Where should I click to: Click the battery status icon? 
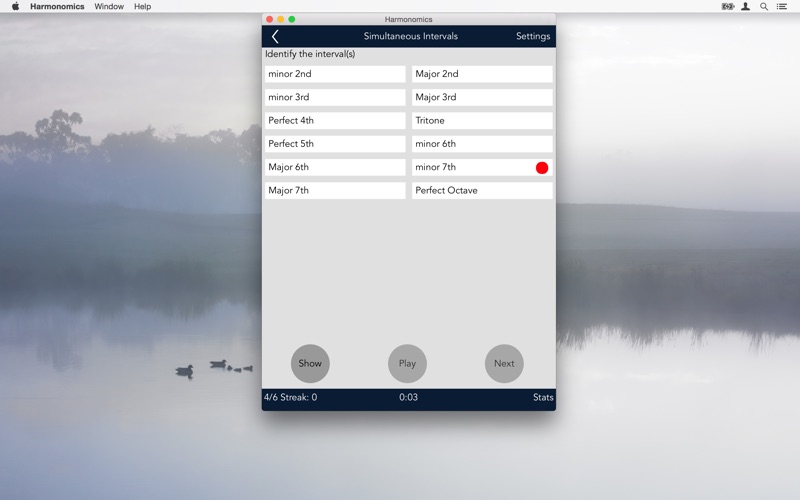click(727, 6)
